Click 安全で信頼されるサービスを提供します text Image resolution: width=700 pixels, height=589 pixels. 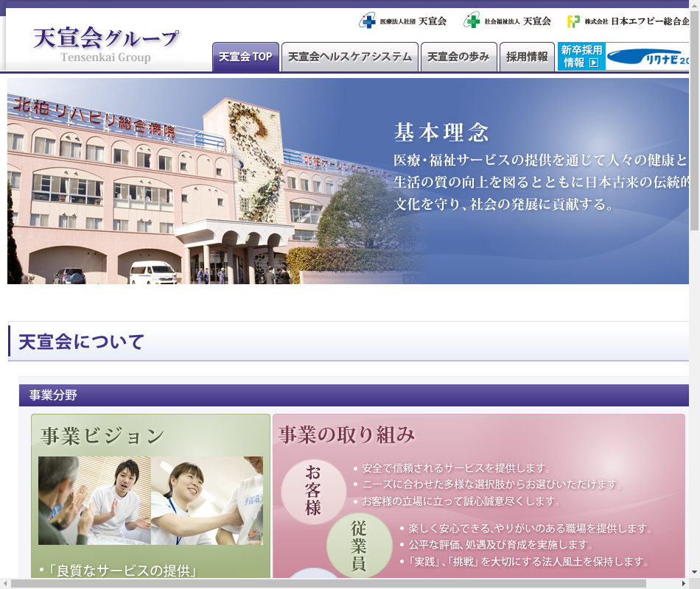[x=456, y=468]
